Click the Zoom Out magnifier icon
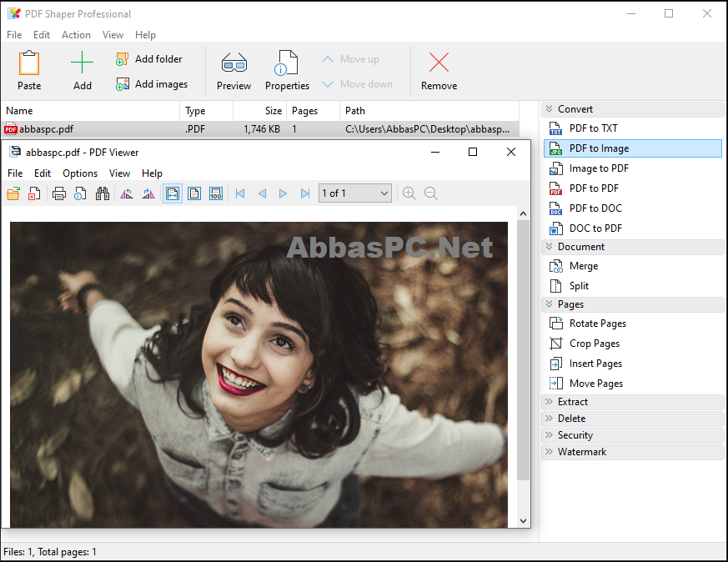Screen dimensions: 728x562 [431, 193]
